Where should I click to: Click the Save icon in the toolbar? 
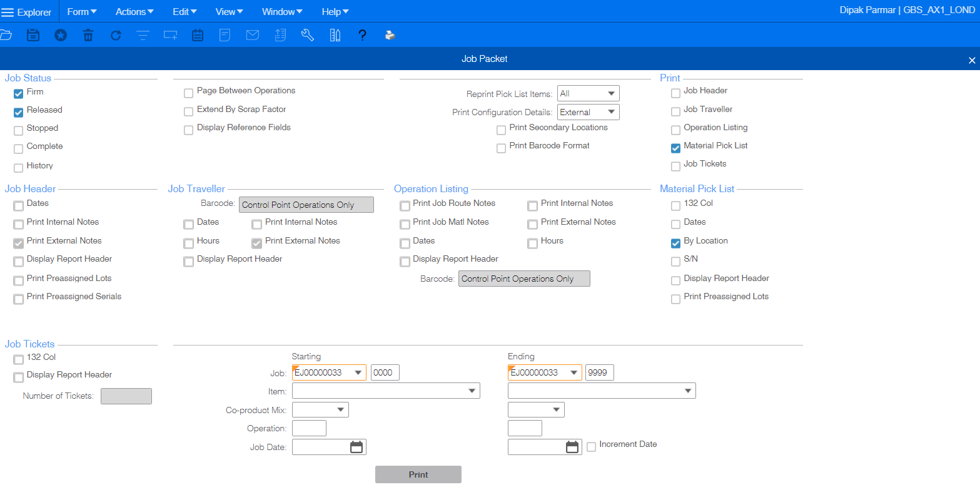tap(33, 35)
